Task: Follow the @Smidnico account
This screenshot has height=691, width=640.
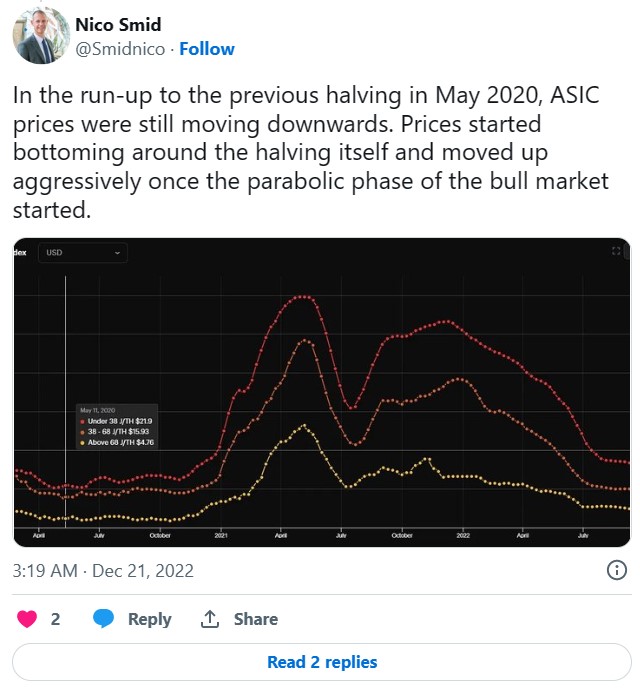Action: [x=207, y=49]
